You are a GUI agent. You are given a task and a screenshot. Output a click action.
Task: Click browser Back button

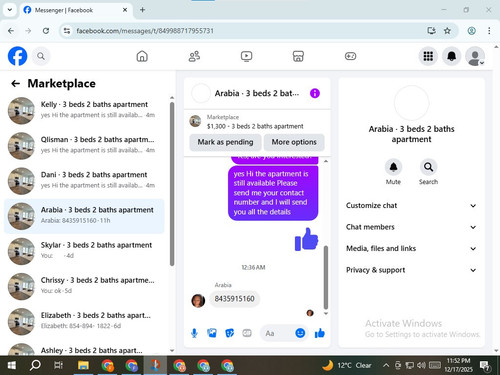(x=11, y=31)
